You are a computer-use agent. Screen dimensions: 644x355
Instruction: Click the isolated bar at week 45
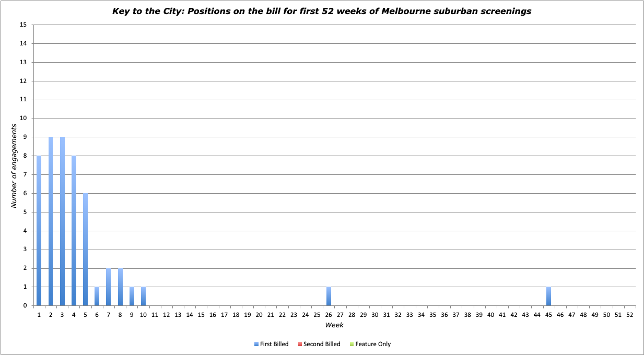548,297
